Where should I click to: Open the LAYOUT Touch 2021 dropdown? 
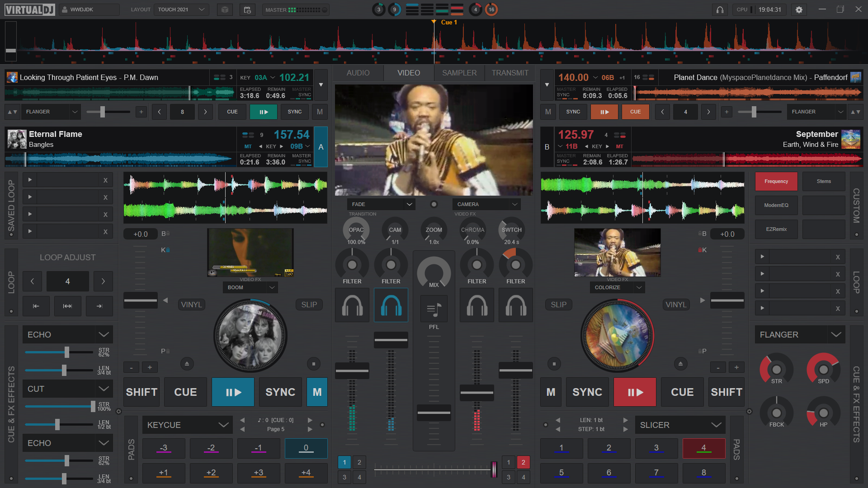pos(181,9)
